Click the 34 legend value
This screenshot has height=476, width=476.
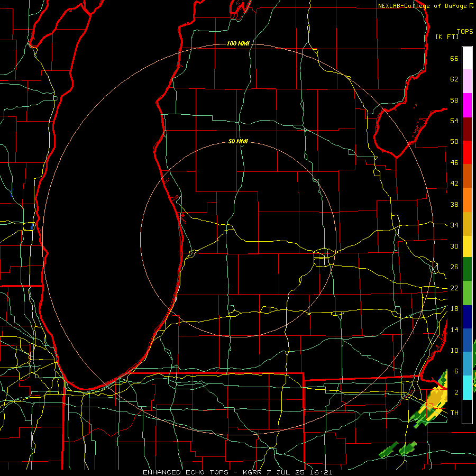(x=454, y=225)
